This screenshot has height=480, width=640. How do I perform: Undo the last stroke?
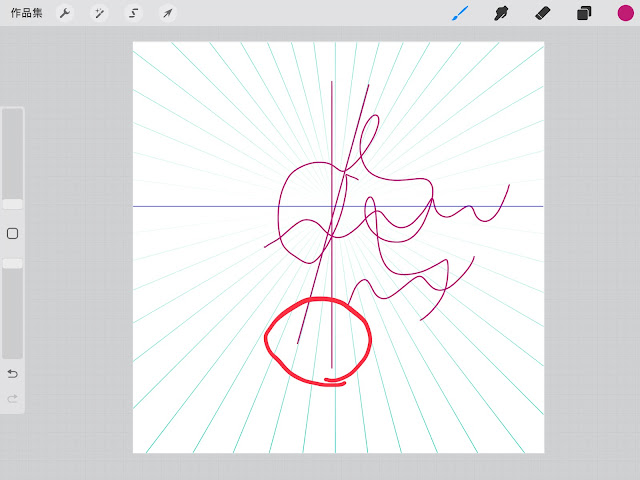click(x=13, y=373)
